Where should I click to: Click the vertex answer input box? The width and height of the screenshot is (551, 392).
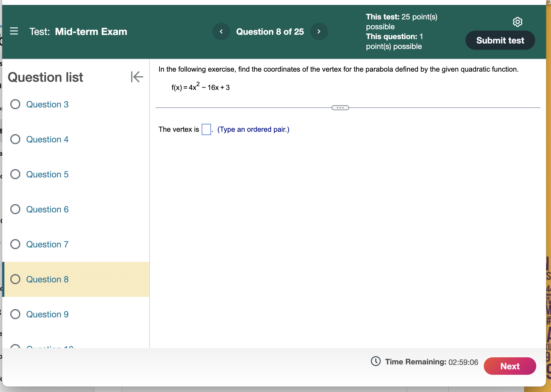pos(206,129)
